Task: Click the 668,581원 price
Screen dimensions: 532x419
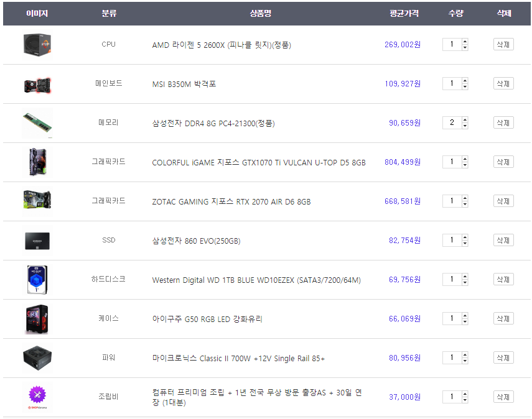Action: click(x=403, y=201)
